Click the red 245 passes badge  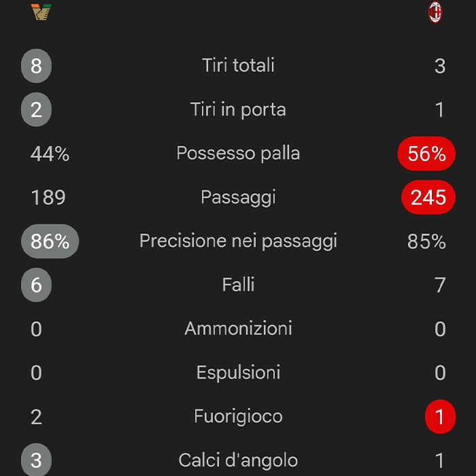(428, 198)
